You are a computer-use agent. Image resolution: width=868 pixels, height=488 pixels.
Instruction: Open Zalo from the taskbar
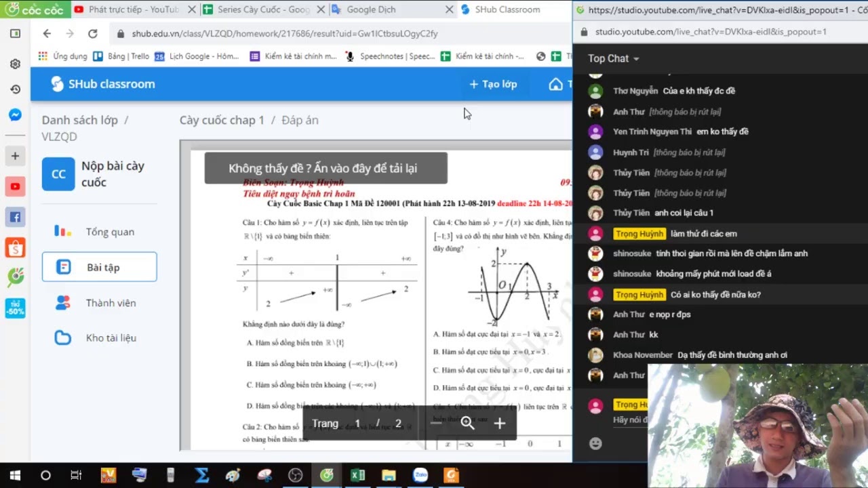(x=420, y=475)
